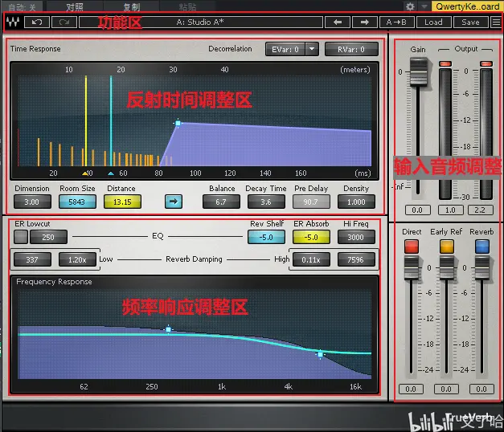504x432 pixels.
Task: Select the high damping frequency 7596
Action: 356,259
